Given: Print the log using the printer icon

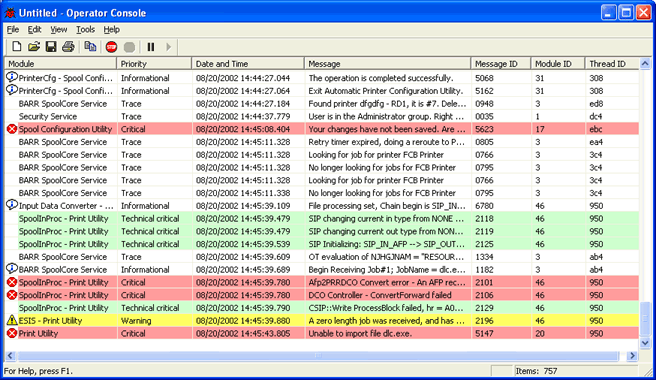Looking at the screenshot, I should (68, 47).
